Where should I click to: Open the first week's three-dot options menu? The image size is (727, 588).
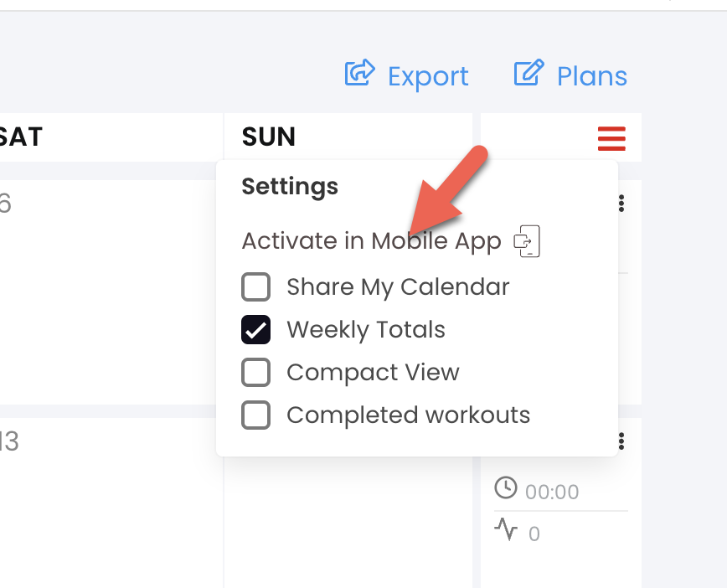click(x=621, y=203)
